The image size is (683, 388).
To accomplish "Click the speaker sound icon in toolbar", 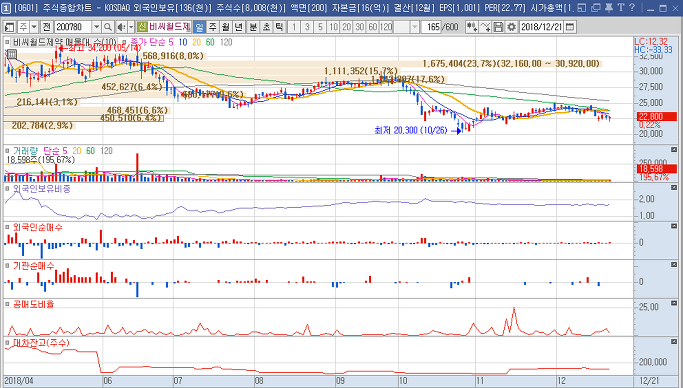I will (x=121, y=27).
